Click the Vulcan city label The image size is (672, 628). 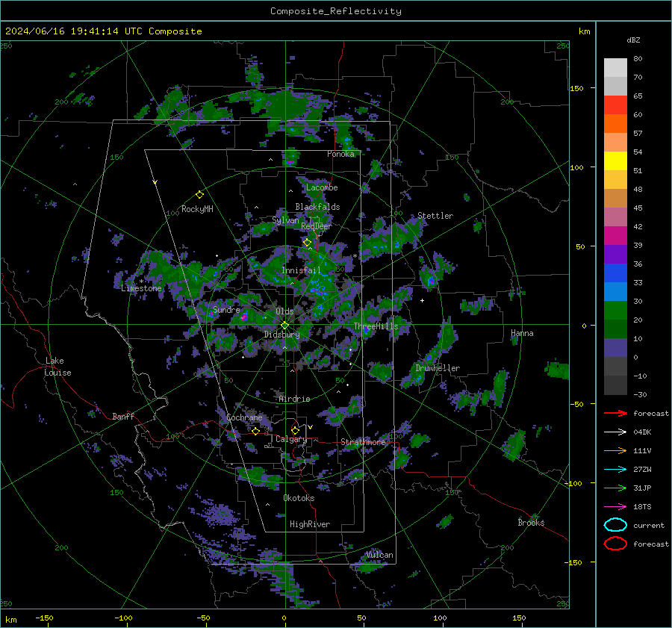(379, 555)
